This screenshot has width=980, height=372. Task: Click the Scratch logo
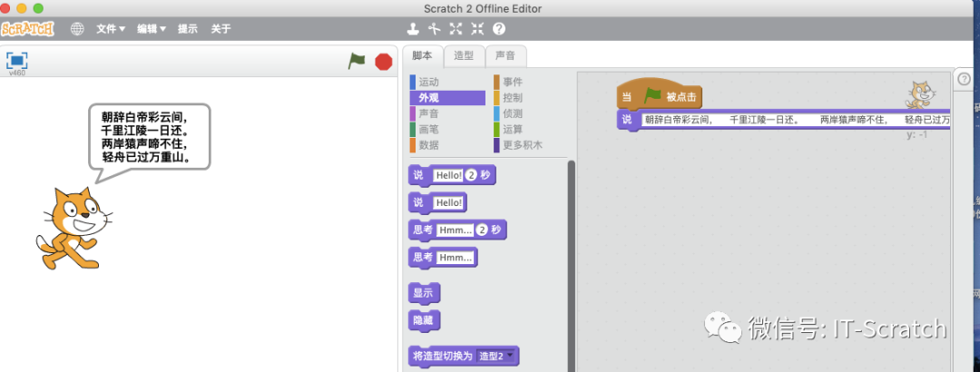click(x=27, y=29)
